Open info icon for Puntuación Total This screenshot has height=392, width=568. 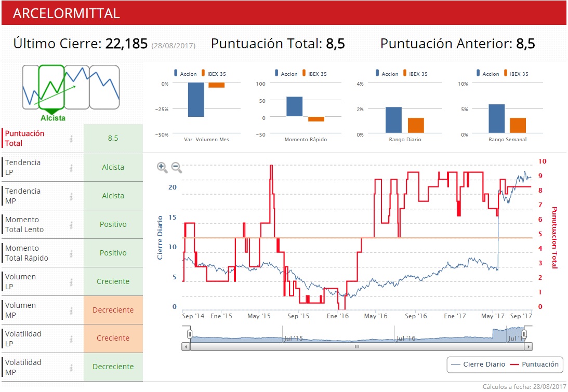click(x=71, y=139)
